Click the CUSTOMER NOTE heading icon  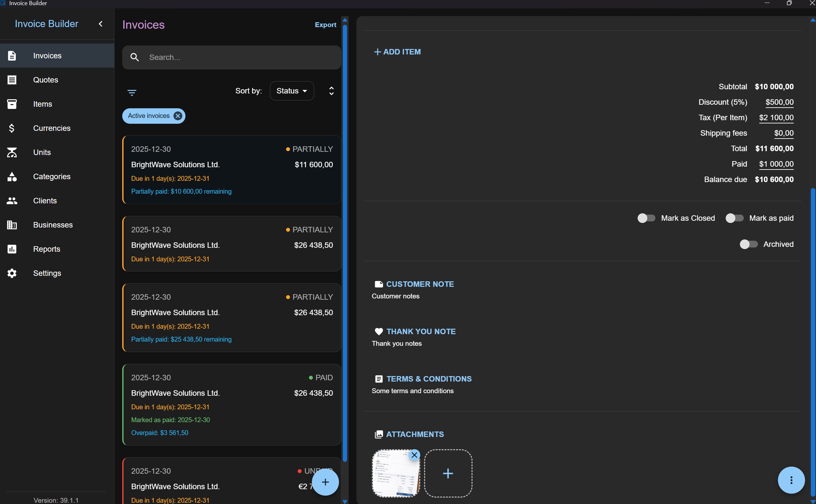tap(379, 284)
